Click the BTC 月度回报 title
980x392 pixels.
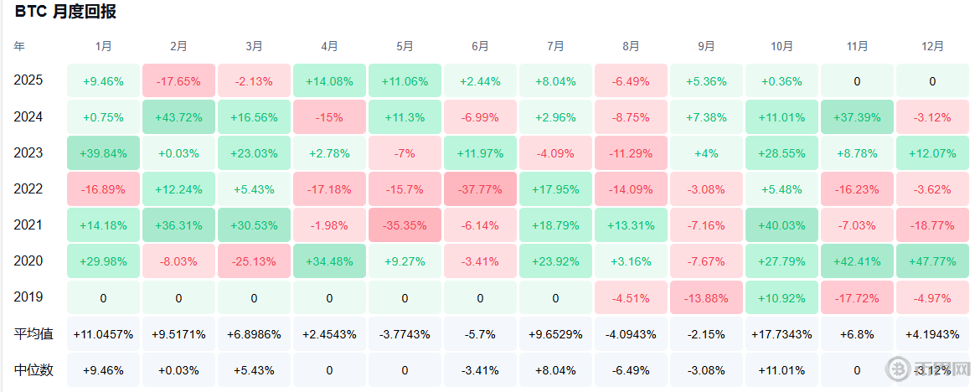(65, 12)
